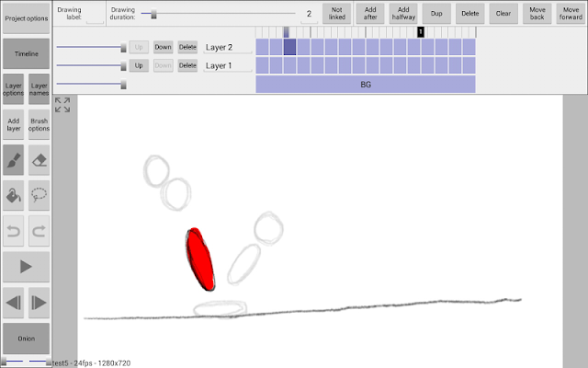This screenshot has height=368, width=588.
Task: Adjust the Drawing duration slider
Action: [219, 14]
